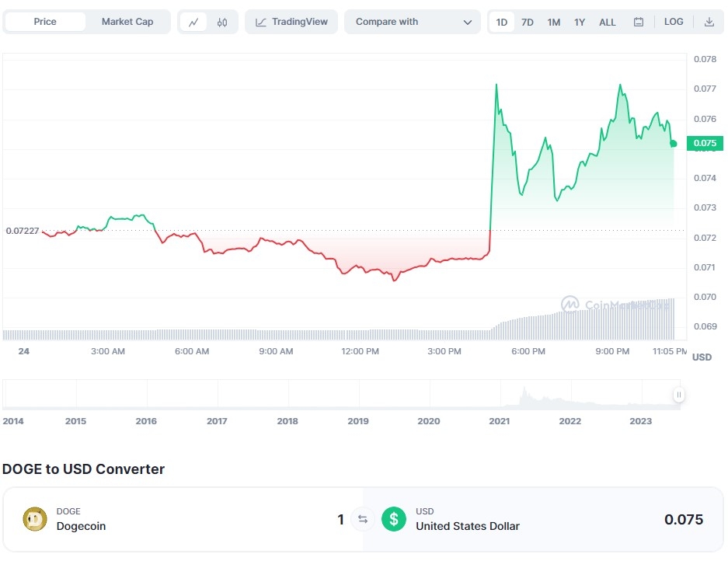Swap DOGE and USD converter direction
This screenshot has height=561, width=728.
tap(363, 519)
